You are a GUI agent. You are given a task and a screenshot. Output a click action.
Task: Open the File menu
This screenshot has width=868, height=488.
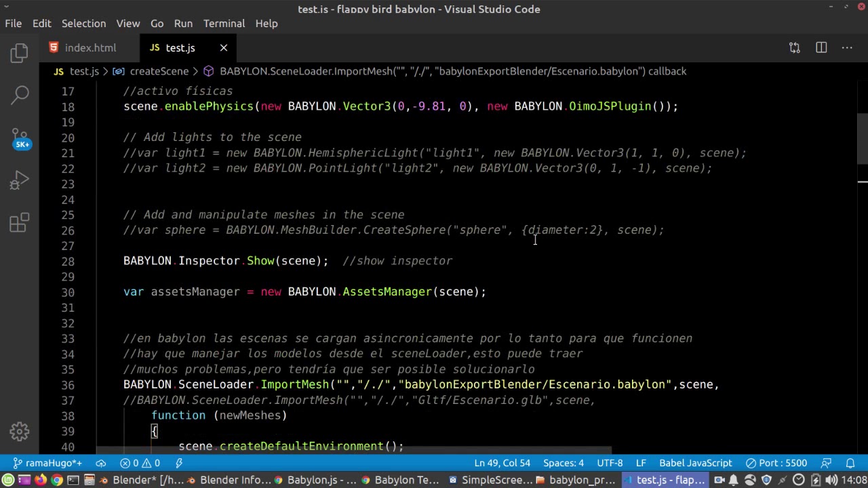point(14,23)
